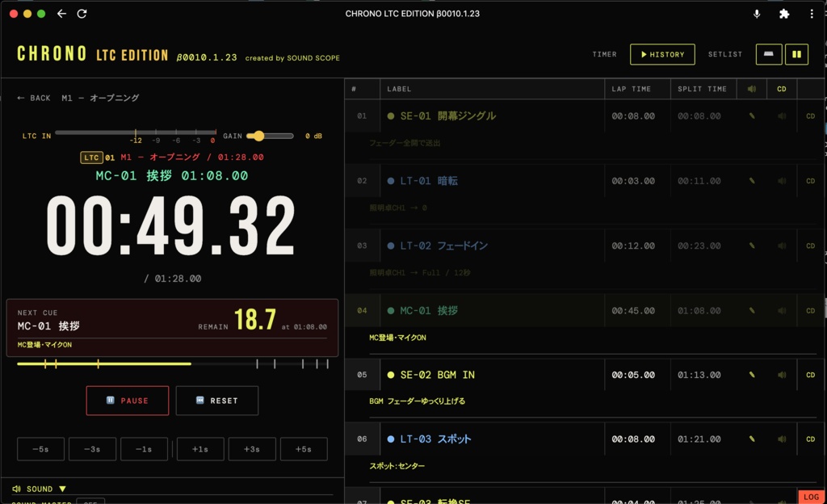Switch to the single-pane layout icon
Viewport: 827px width, 504px height.
[769, 54]
